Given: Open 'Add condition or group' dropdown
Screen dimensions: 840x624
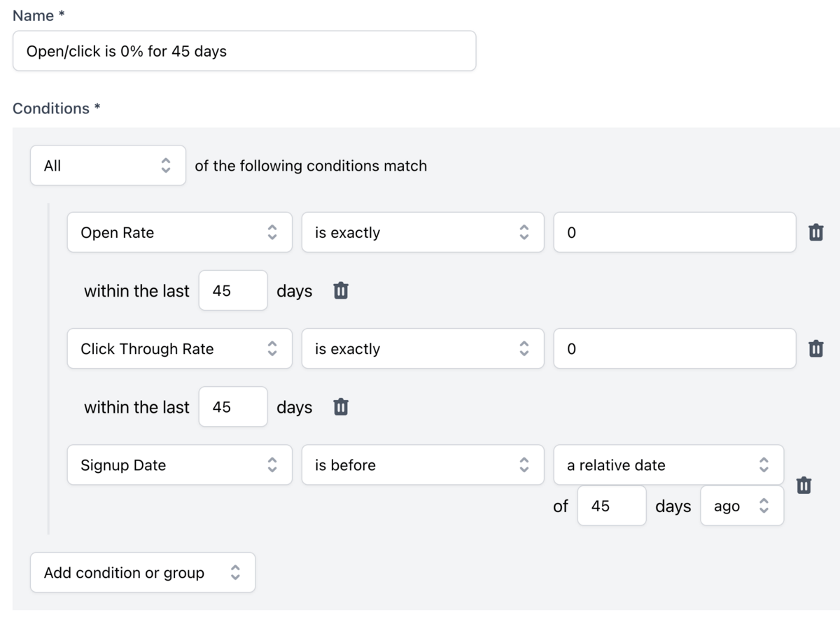Looking at the screenshot, I should (142, 572).
